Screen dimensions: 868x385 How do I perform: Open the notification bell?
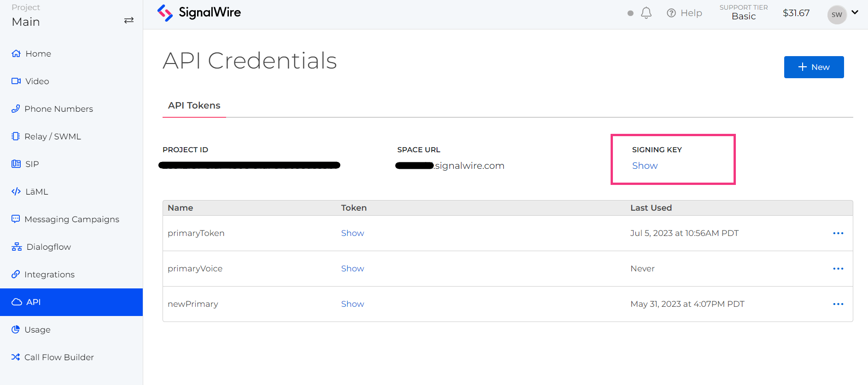646,13
